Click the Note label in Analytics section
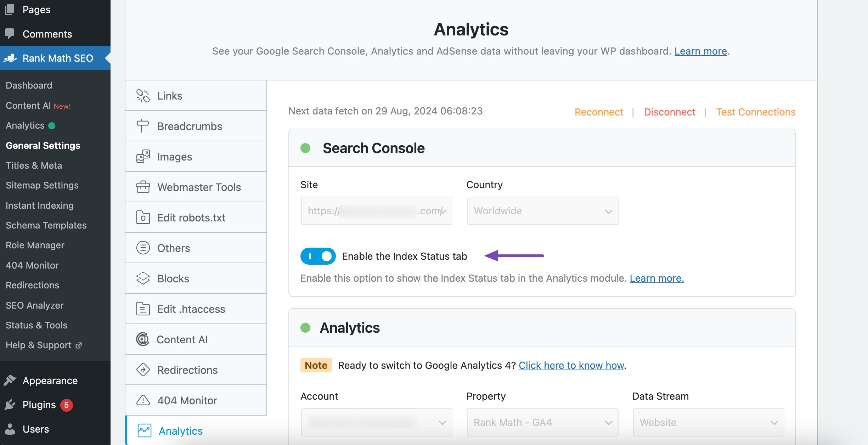This screenshot has width=868, height=445. tap(316, 365)
